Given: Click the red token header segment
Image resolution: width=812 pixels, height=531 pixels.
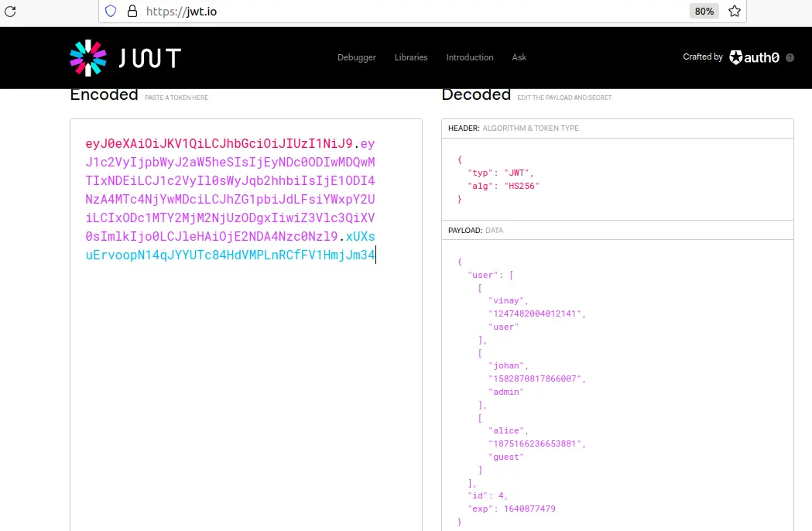Looking at the screenshot, I should click(219, 143).
